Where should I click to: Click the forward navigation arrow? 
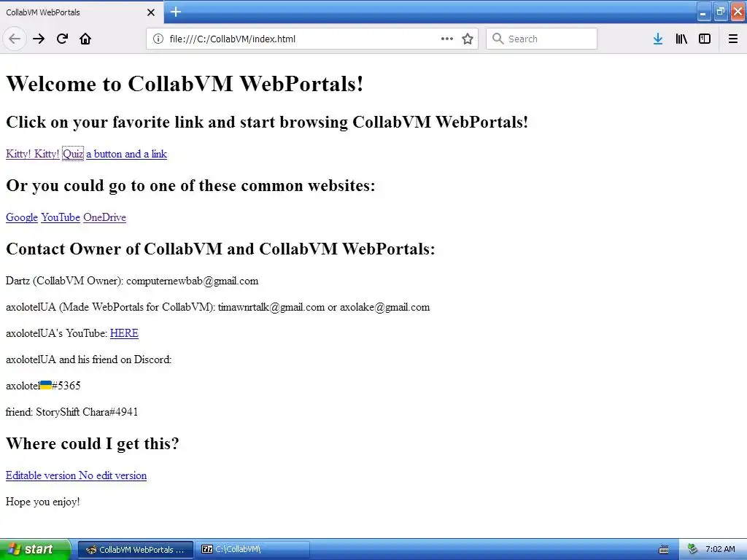(39, 39)
